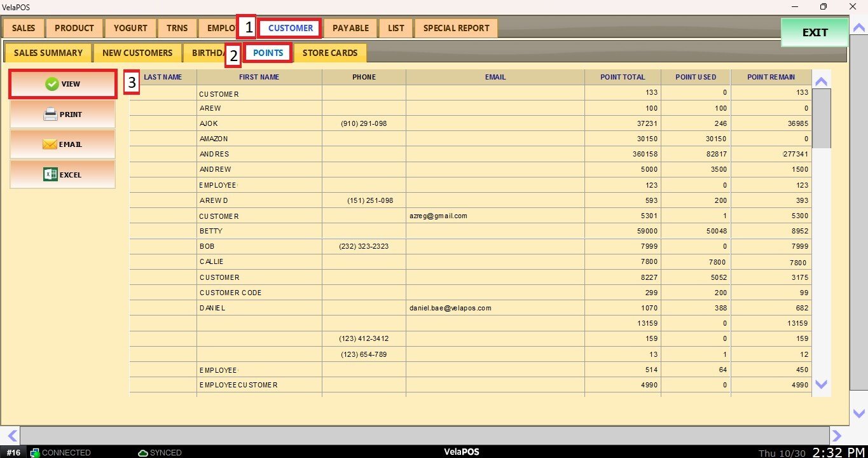Switch to the Product tab
This screenshot has width=868, height=458.
[74, 28]
